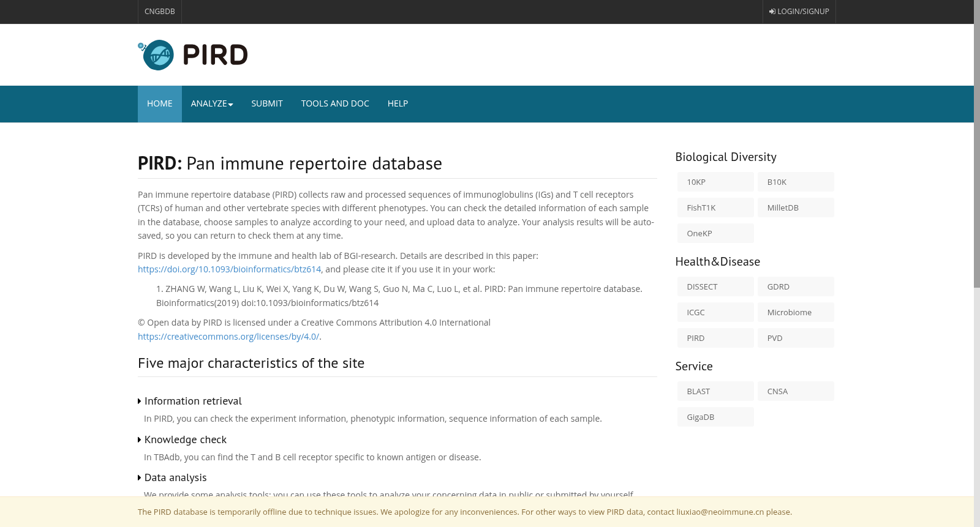
Task: Open the SUBMIT menu item
Action: click(267, 104)
